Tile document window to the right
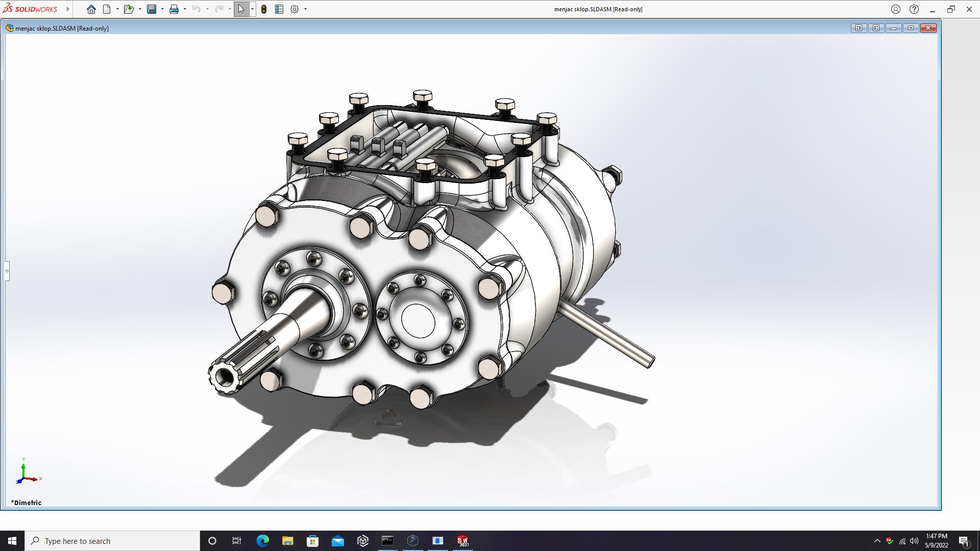This screenshot has width=980, height=551. pyautogui.click(x=876, y=28)
